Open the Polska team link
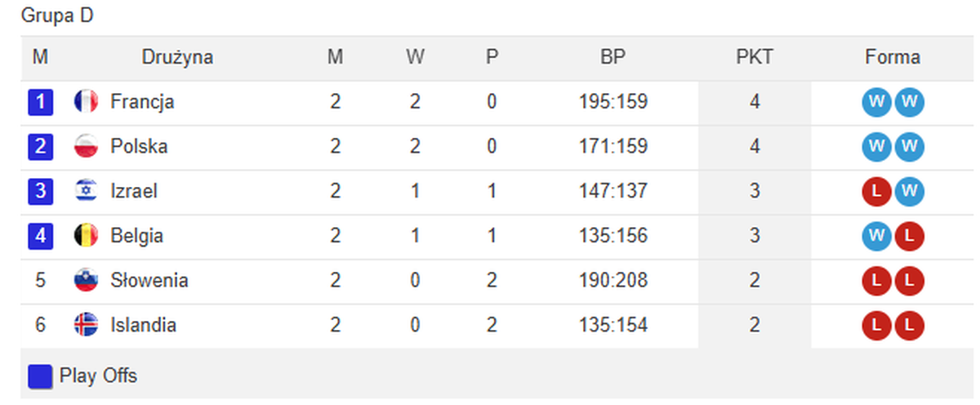This screenshot has height=405, width=980. pos(139,147)
